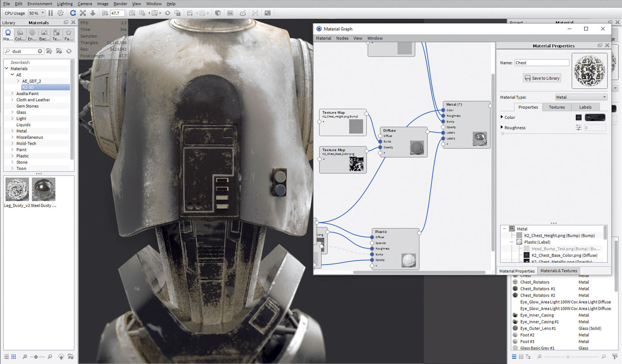622x364 pixels.
Task: Collapse the Materials tree node
Action: click(x=7, y=69)
